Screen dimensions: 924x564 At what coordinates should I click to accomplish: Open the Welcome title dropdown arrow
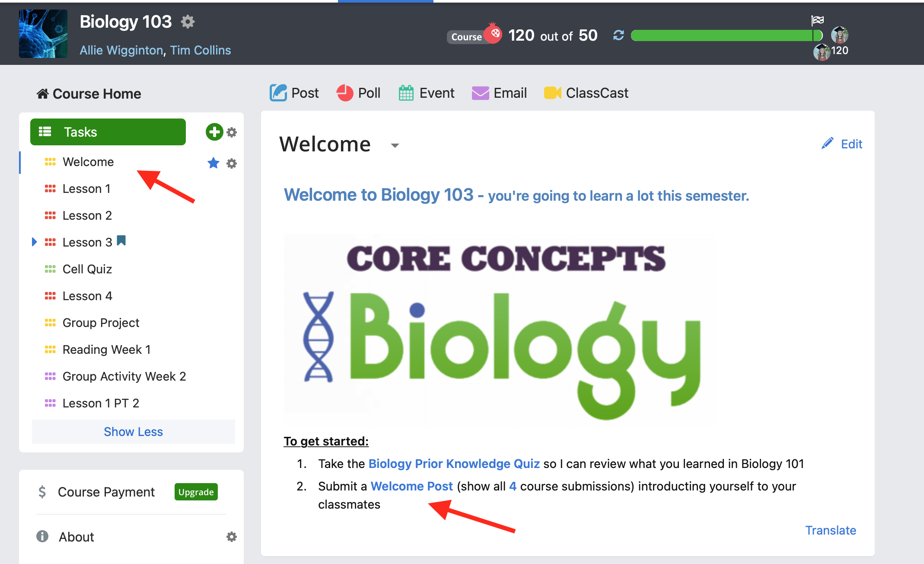pos(395,145)
